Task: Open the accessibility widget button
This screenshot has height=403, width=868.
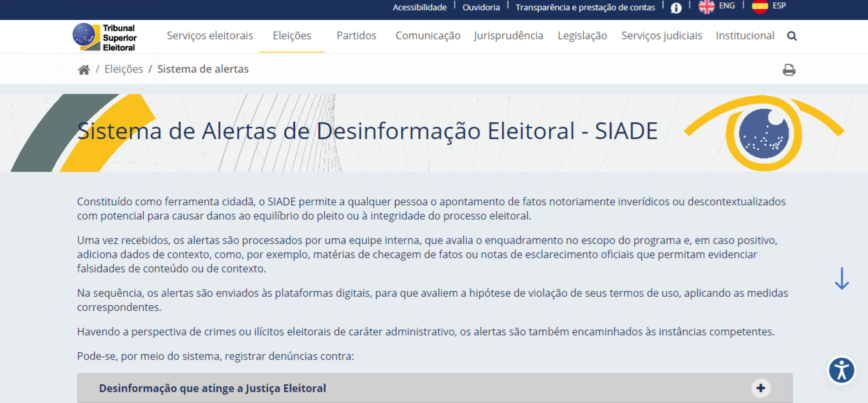Action: pyautogui.click(x=841, y=370)
